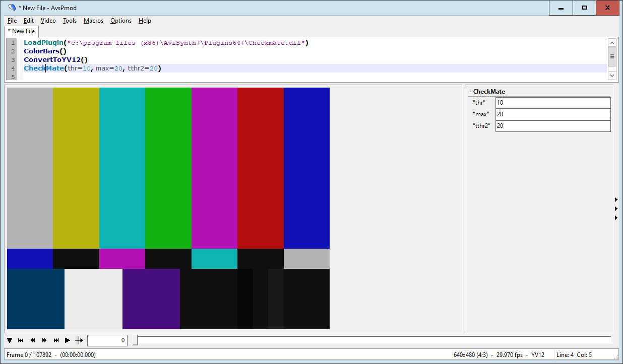Click the tall gray color bar in preview
Screen dimensions: 623x364
point(30,168)
